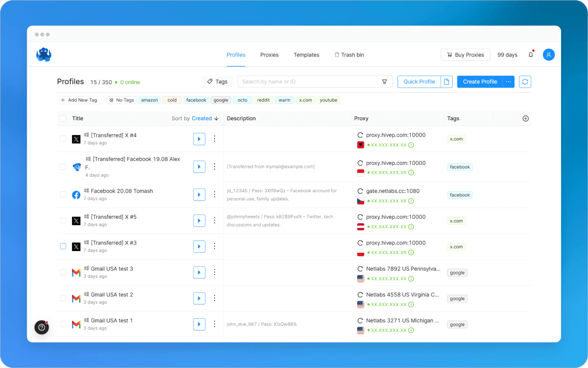Add a table column with plus icon
The image size is (588, 368).
pyautogui.click(x=526, y=119)
